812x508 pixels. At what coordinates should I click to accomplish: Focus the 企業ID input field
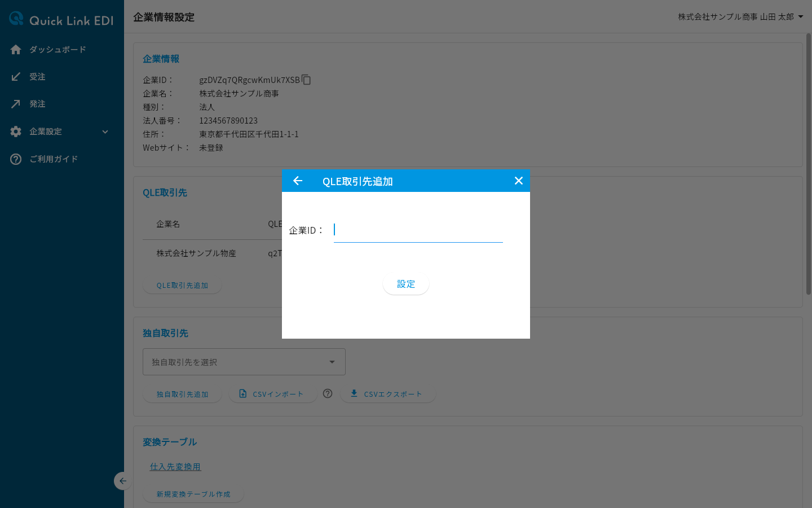(418, 230)
